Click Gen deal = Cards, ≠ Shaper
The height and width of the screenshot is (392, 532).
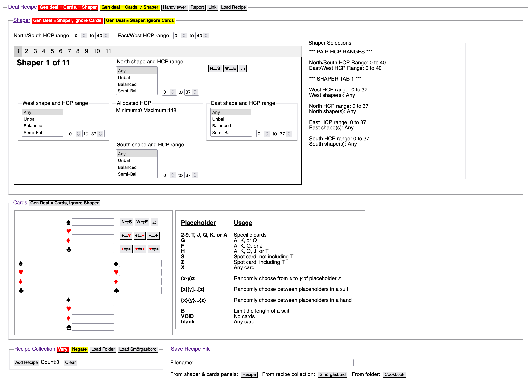pyautogui.click(x=130, y=7)
